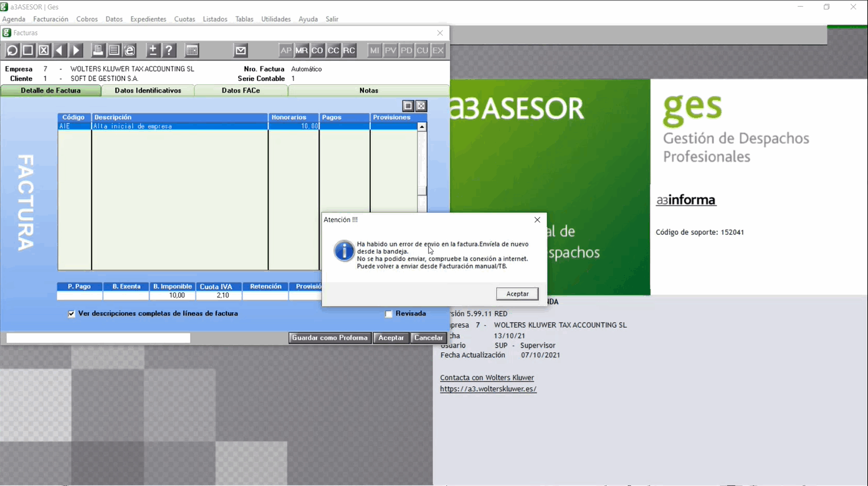Open the Listados menu
This screenshot has height=486, width=868.
tap(215, 19)
